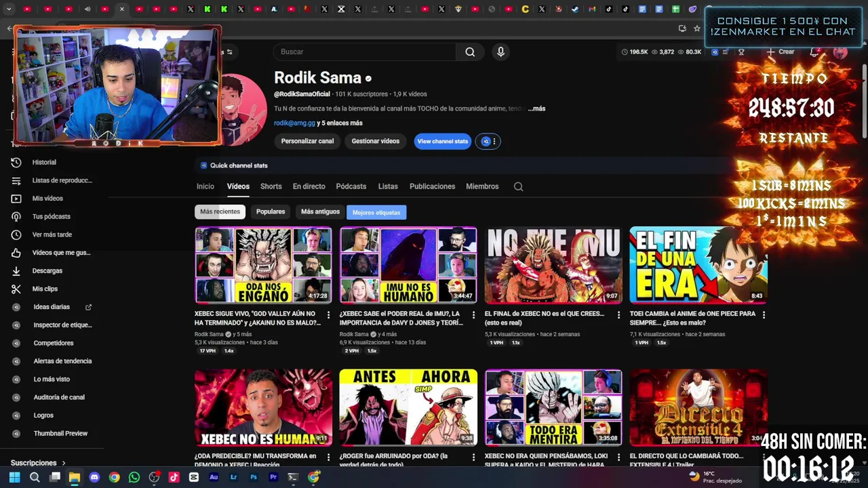The height and width of the screenshot is (488, 868).
Task: Open options menu for XEBEC SIGUE VIVO video
Action: [x=328, y=315]
